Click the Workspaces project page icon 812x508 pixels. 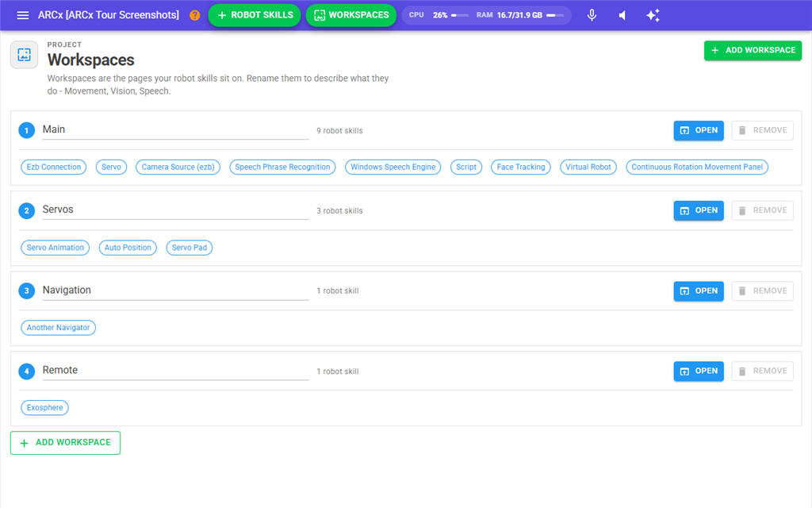[x=25, y=55]
